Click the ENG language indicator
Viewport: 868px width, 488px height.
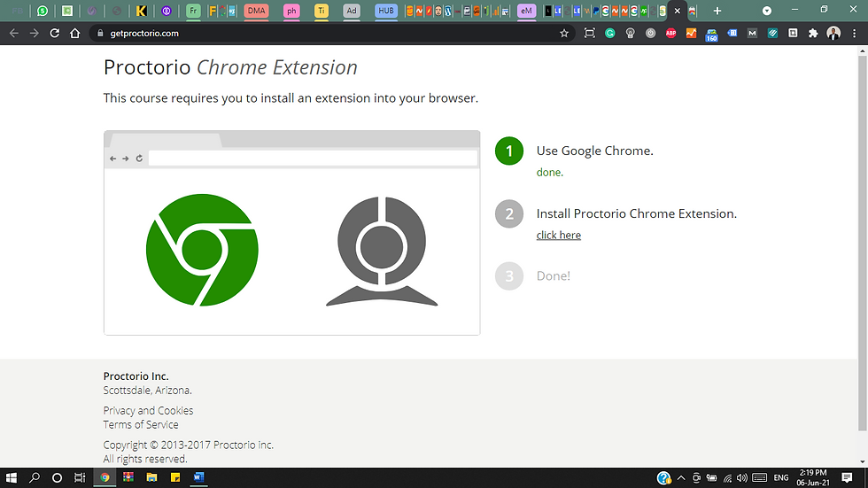point(781,478)
